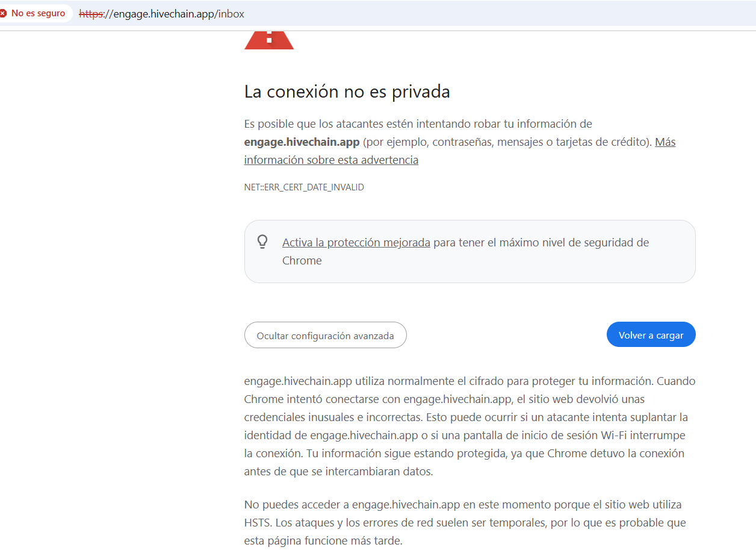Open the "No es seguro" site info chip
This screenshot has width=756, height=553.
tap(35, 13)
